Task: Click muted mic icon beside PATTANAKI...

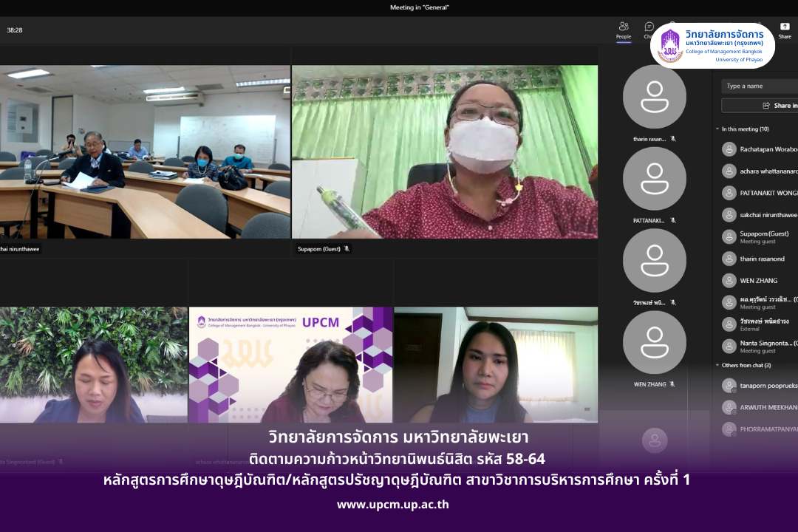Action: click(x=673, y=220)
